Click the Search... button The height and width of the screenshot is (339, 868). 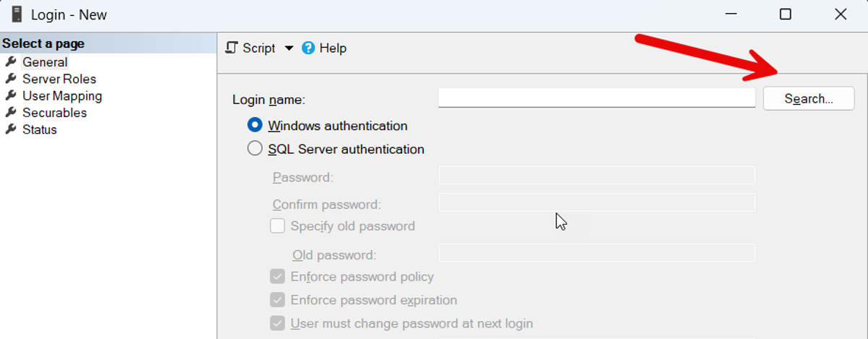(809, 99)
